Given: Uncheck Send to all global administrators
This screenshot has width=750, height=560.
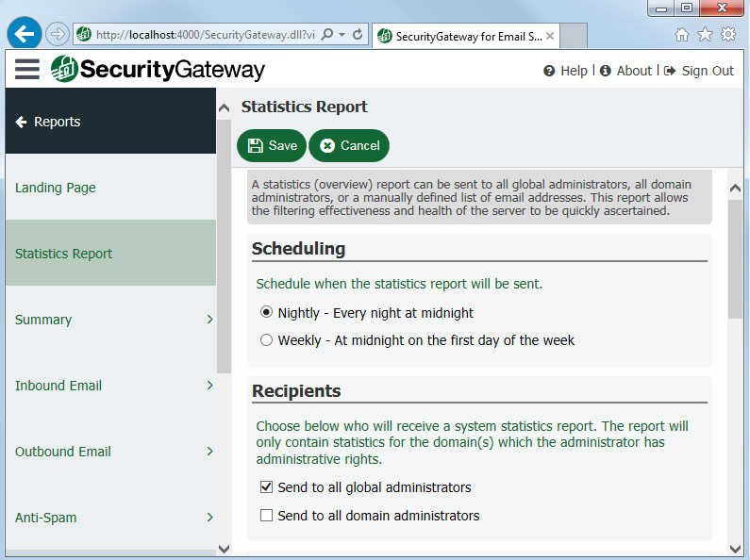Looking at the screenshot, I should pos(266,486).
